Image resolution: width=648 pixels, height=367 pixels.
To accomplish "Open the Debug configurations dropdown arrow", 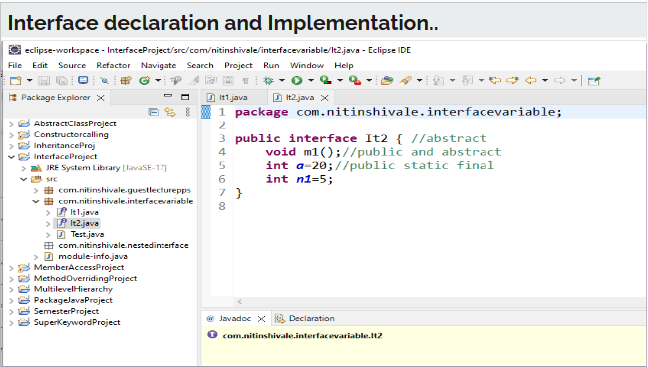I will tap(282, 81).
